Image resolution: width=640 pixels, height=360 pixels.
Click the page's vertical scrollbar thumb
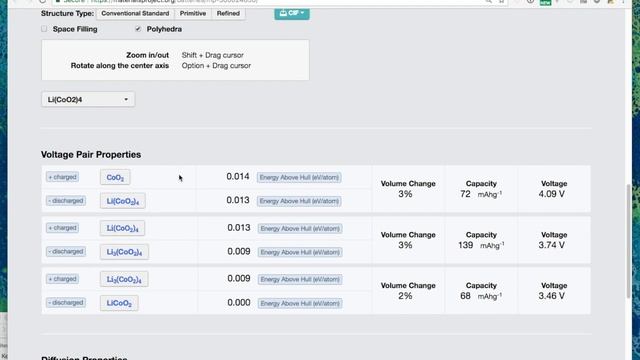click(x=629, y=241)
